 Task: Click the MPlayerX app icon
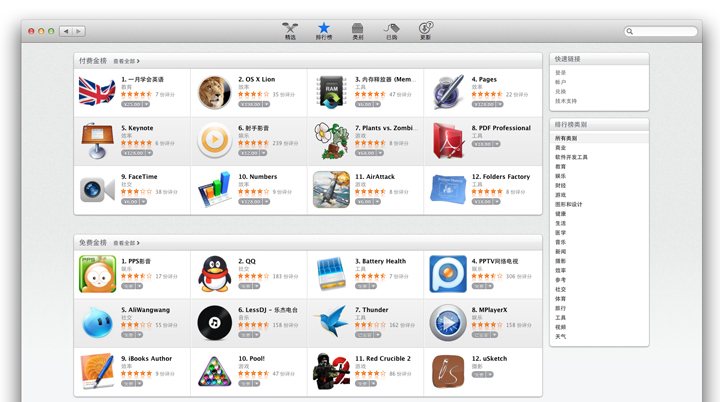tap(448, 322)
